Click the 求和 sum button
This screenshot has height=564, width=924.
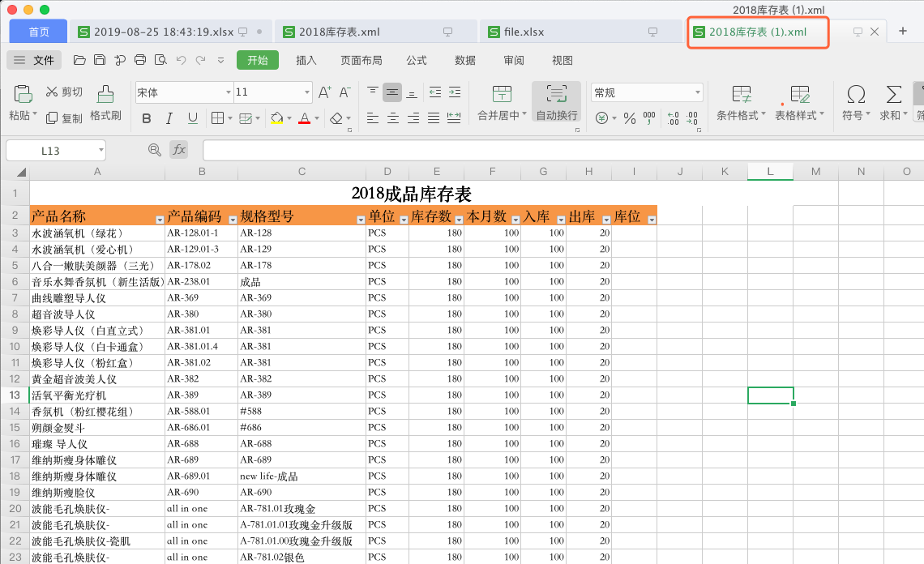tap(893, 103)
